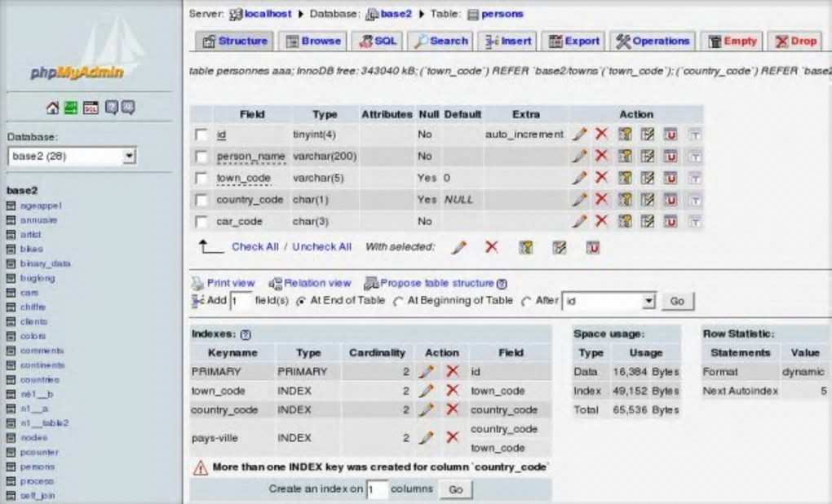
Task: Open the SQL query window icon
Action: click(91, 108)
